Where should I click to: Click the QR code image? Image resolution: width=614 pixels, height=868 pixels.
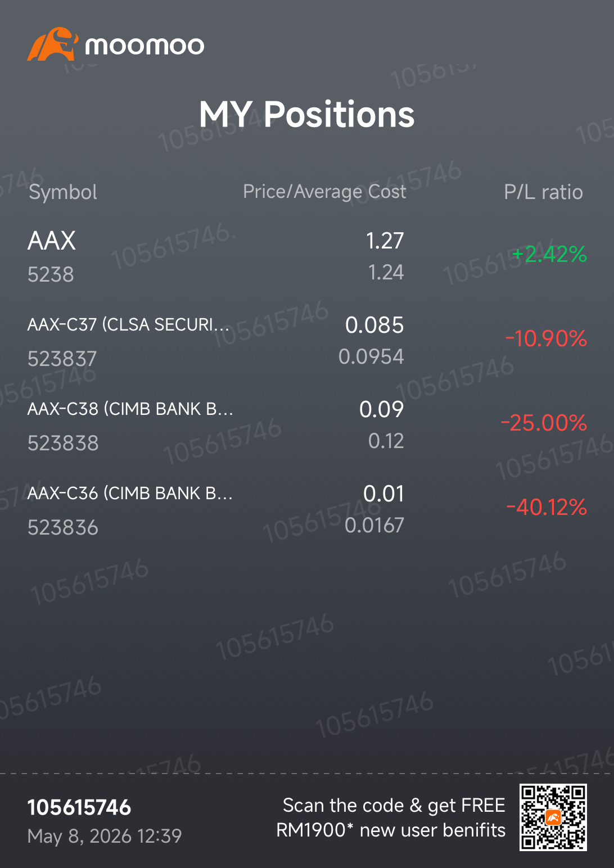553,817
